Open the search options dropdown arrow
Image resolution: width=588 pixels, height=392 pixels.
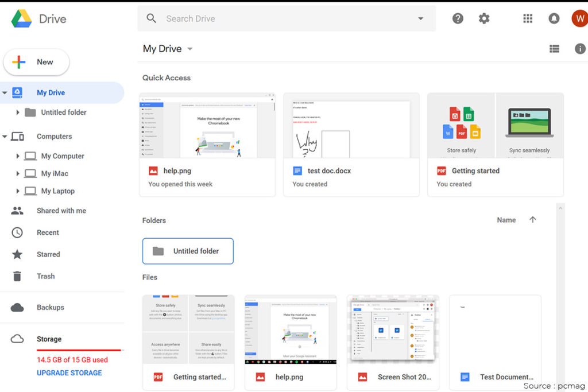click(x=421, y=18)
